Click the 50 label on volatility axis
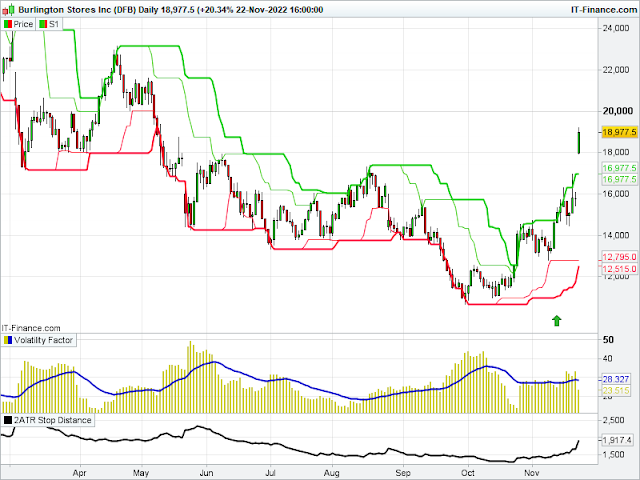This screenshot has width=640, height=480. pyautogui.click(x=608, y=340)
